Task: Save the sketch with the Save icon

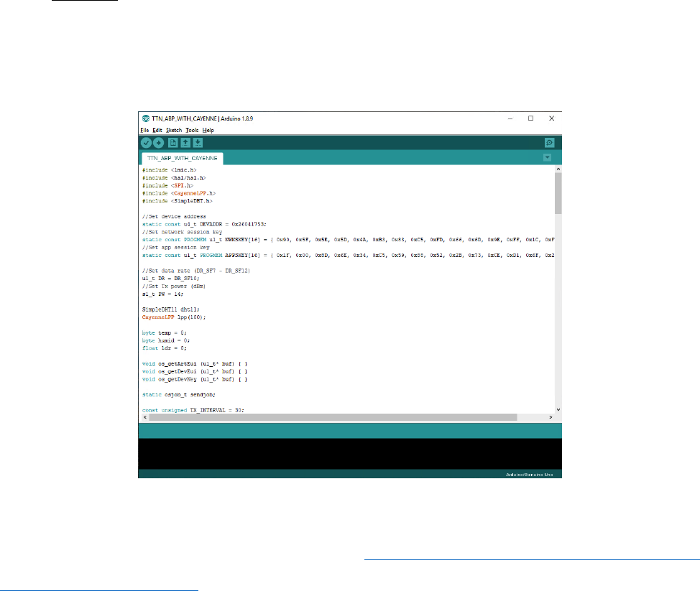Action: [x=198, y=143]
